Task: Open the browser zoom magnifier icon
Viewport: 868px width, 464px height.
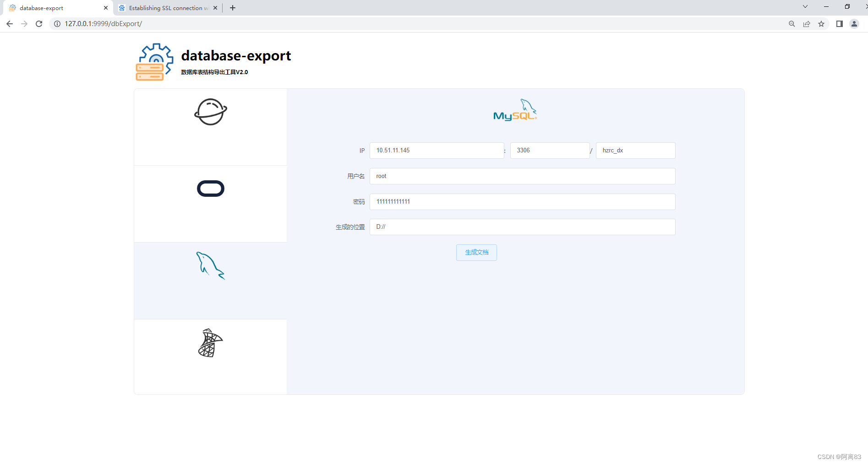Action: coord(792,24)
